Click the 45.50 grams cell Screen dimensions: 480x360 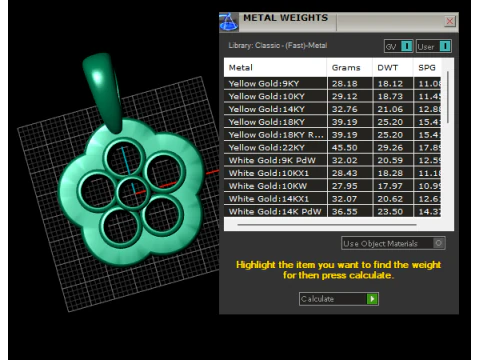point(350,147)
